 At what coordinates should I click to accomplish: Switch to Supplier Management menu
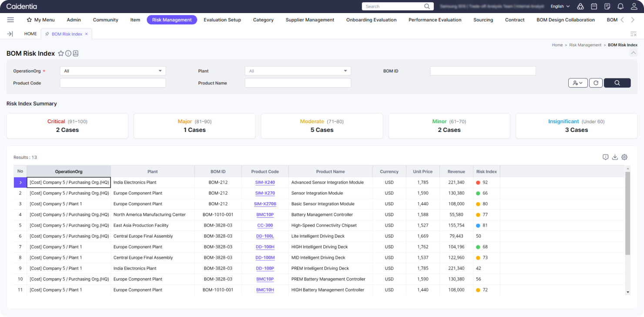coord(310,20)
